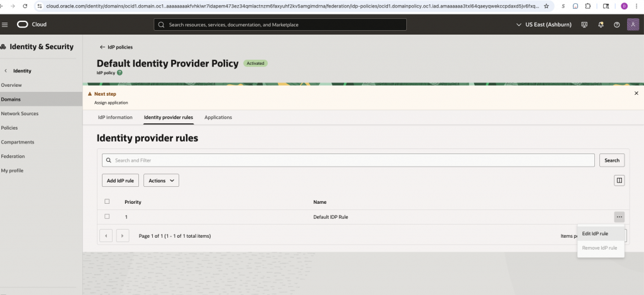The image size is (644, 295).
Task: Switch to the IdP information tab
Action: click(115, 117)
